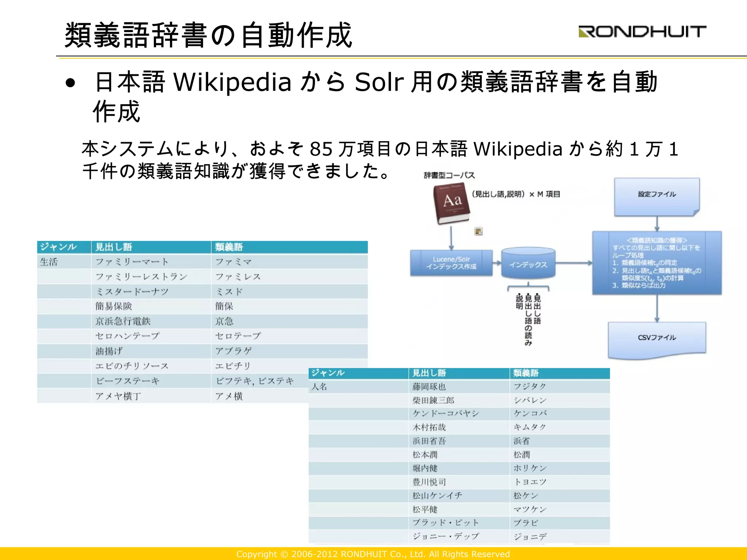Click the ケンコバ synonym cell
The height and width of the screenshot is (560, 747).
pos(560,414)
